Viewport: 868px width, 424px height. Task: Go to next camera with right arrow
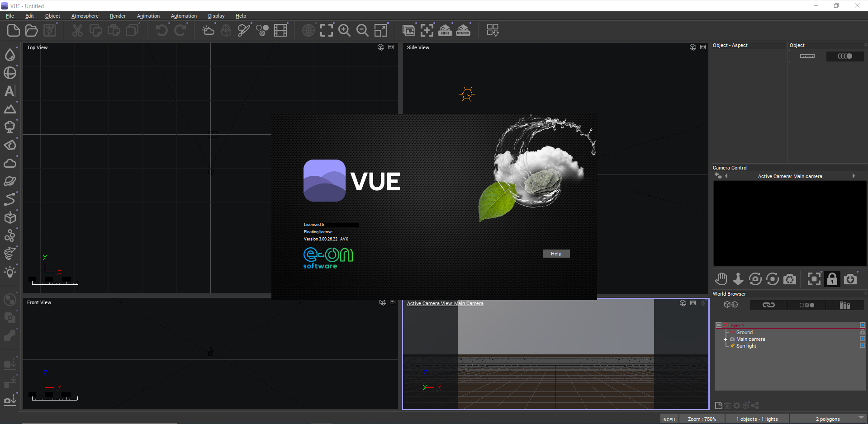[854, 176]
